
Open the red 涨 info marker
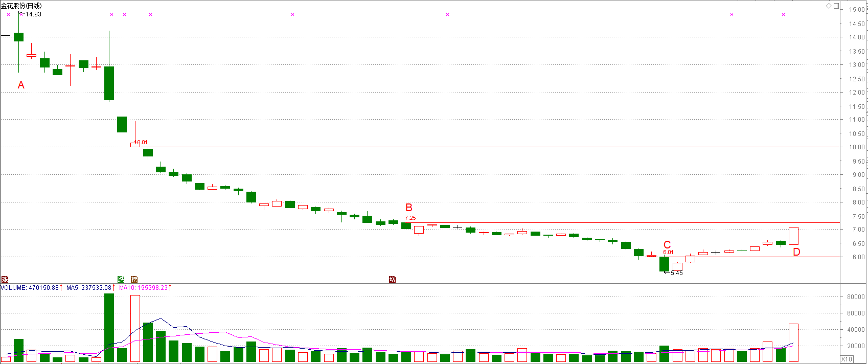5,279
